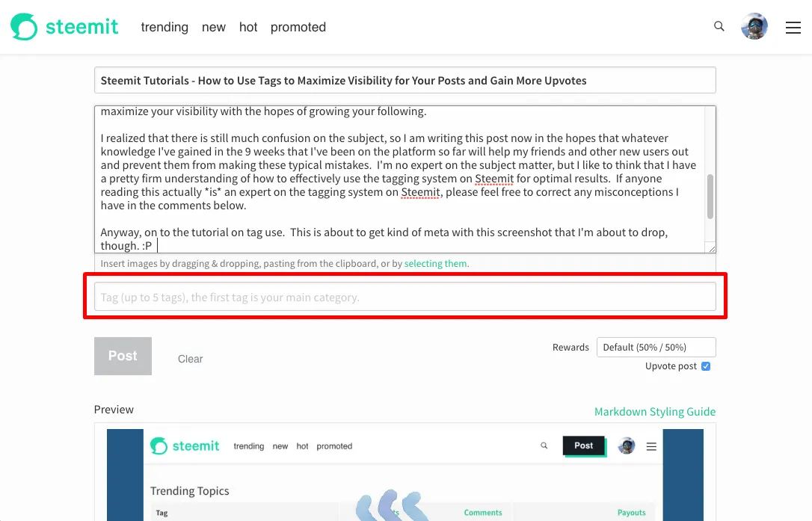Viewport: 812px width, 521px height.
Task: Open search with the magnifier icon
Action: [x=719, y=26]
